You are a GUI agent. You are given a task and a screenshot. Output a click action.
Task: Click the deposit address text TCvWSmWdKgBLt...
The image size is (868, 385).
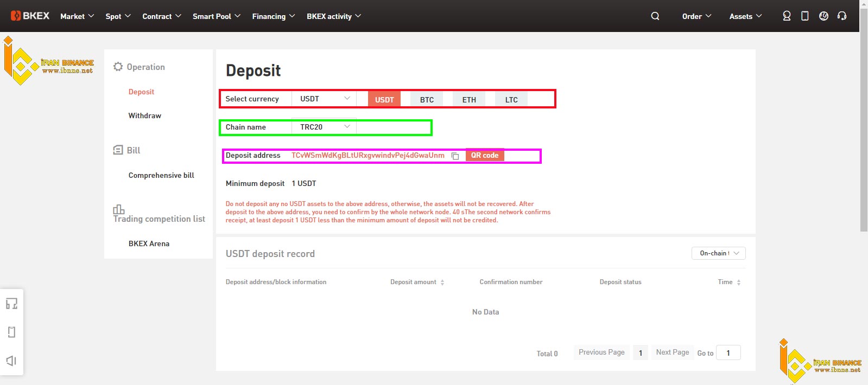pyautogui.click(x=368, y=155)
